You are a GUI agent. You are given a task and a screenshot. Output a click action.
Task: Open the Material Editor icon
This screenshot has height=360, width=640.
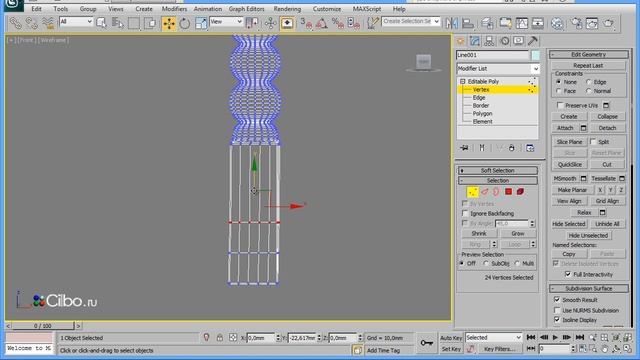pos(558,23)
